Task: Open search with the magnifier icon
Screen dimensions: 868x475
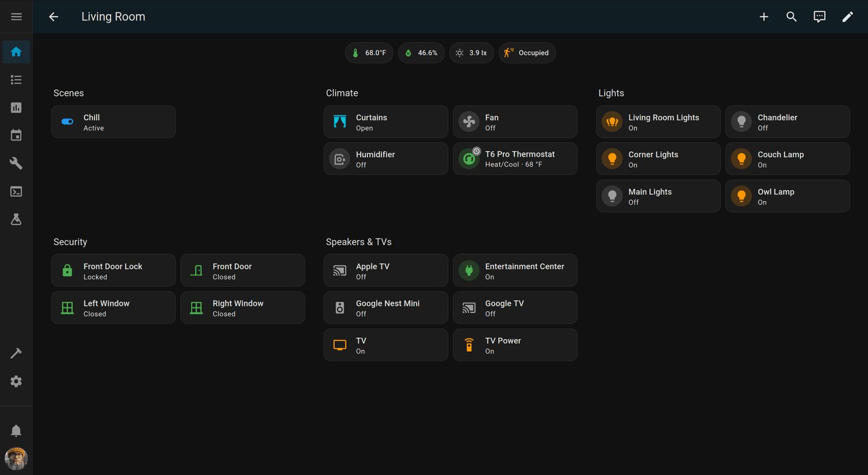Action: 792,17
